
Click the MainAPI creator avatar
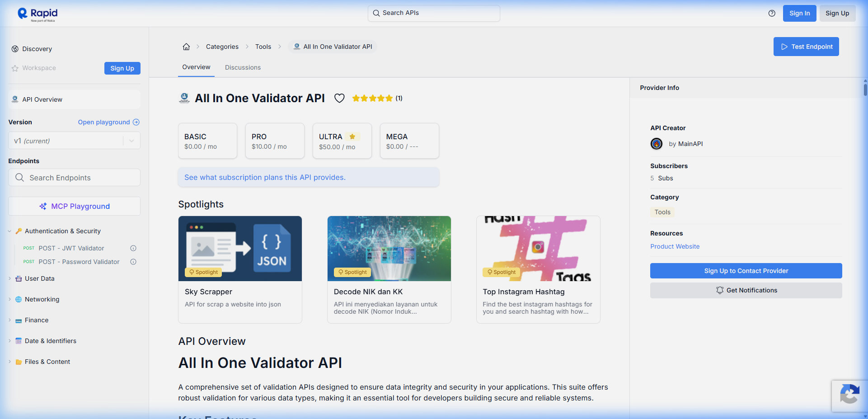(x=657, y=144)
